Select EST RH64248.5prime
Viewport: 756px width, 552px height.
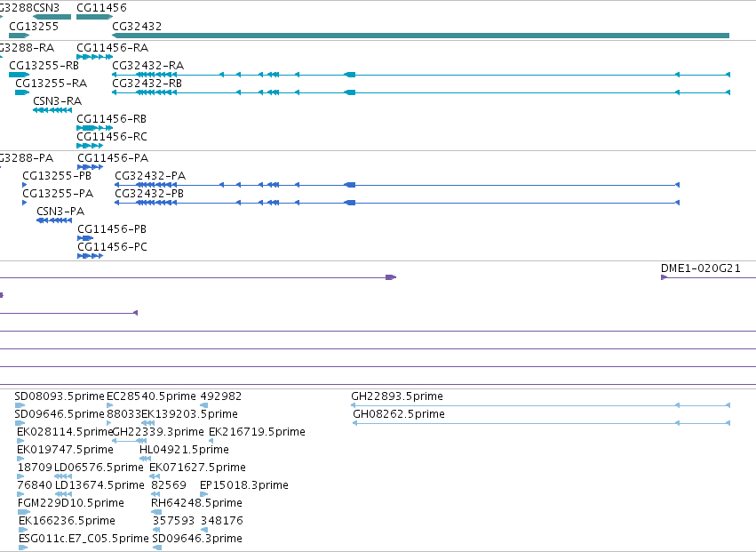point(156,512)
